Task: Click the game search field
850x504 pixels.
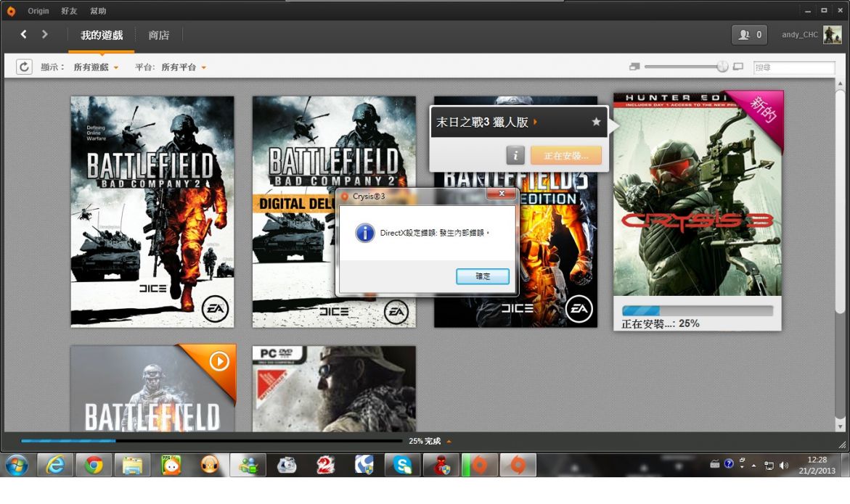Action: point(794,67)
